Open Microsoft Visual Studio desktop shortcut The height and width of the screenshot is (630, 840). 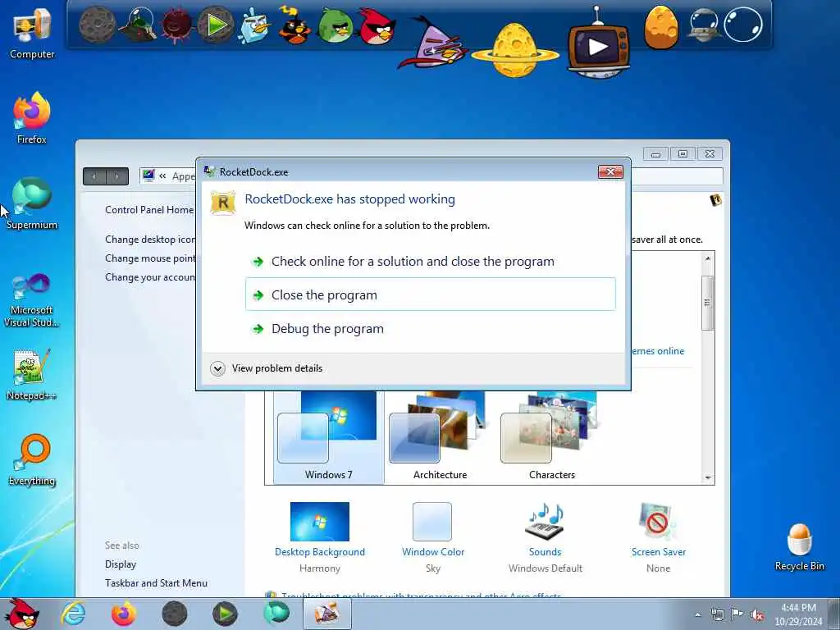[32, 300]
